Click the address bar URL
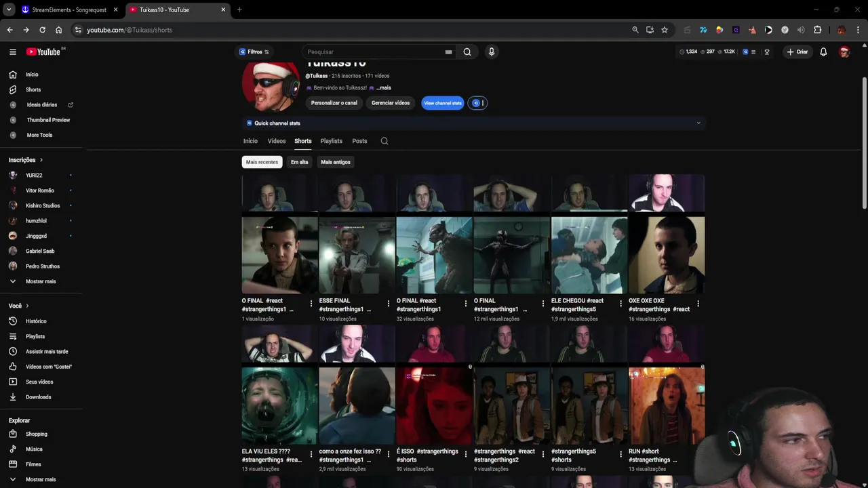This screenshot has width=868, height=488. [129, 30]
